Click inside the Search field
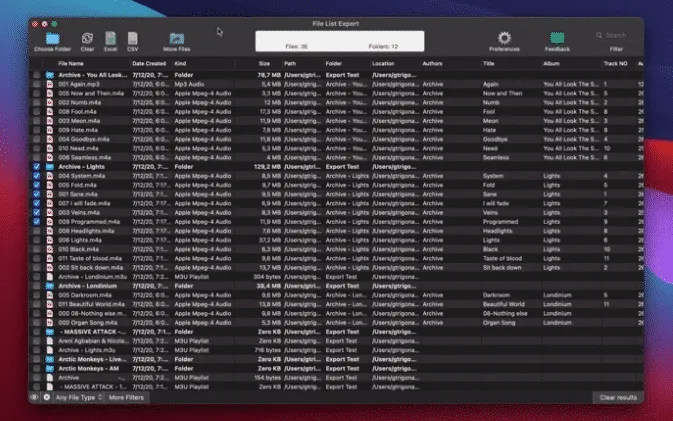Image resolution: width=673 pixels, height=421 pixels. pyautogui.click(x=616, y=35)
